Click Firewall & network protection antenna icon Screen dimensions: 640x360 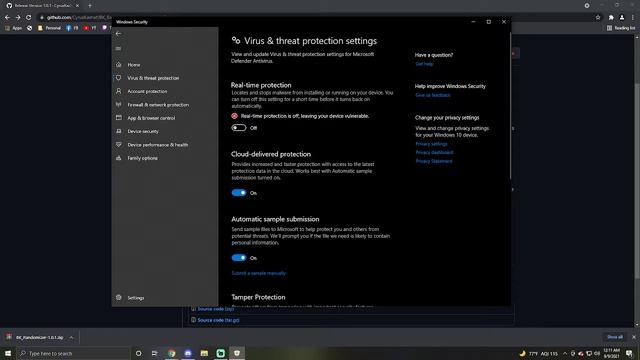click(x=119, y=104)
